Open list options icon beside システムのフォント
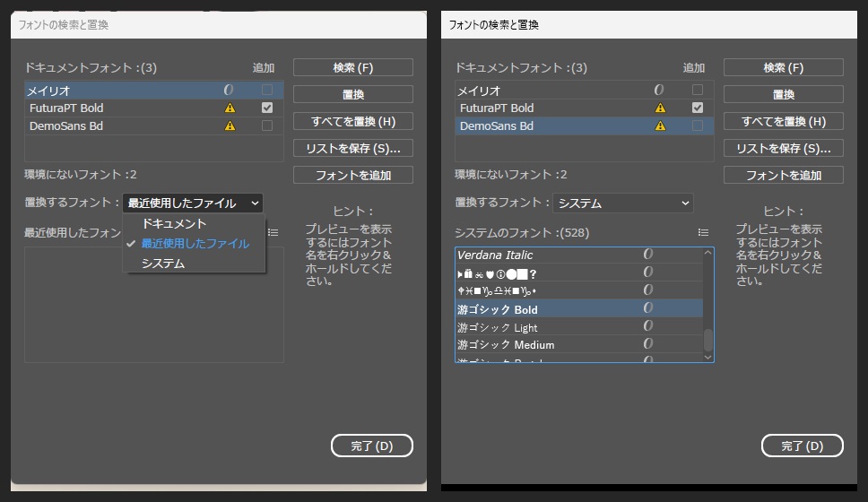 [703, 232]
